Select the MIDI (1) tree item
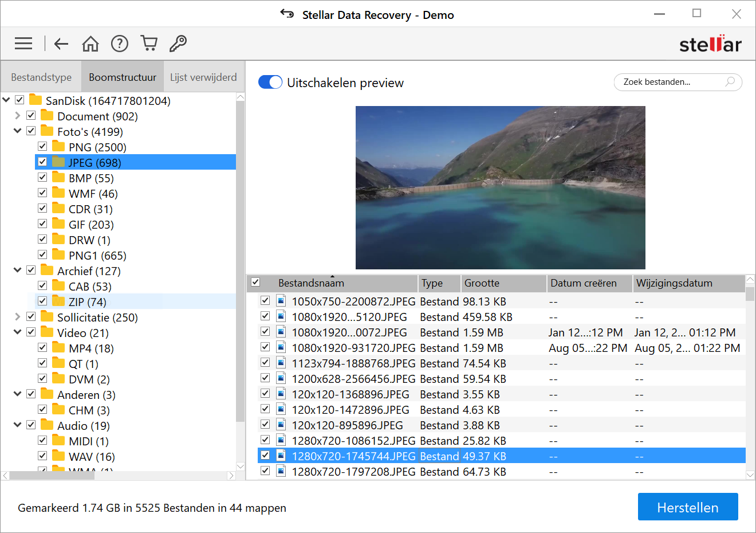The width and height of the screenshot is (756, 533). coord(89,441)
